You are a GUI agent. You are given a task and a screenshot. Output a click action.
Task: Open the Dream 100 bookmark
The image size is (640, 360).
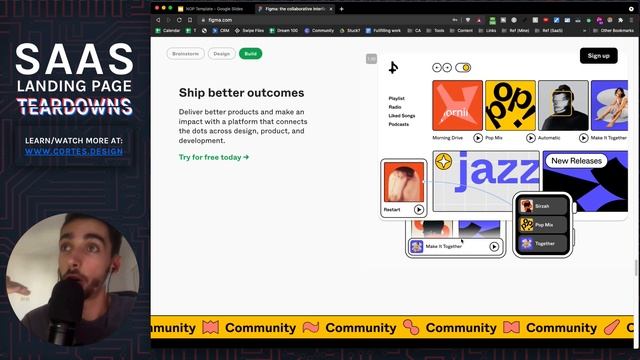tap(284, 31)
